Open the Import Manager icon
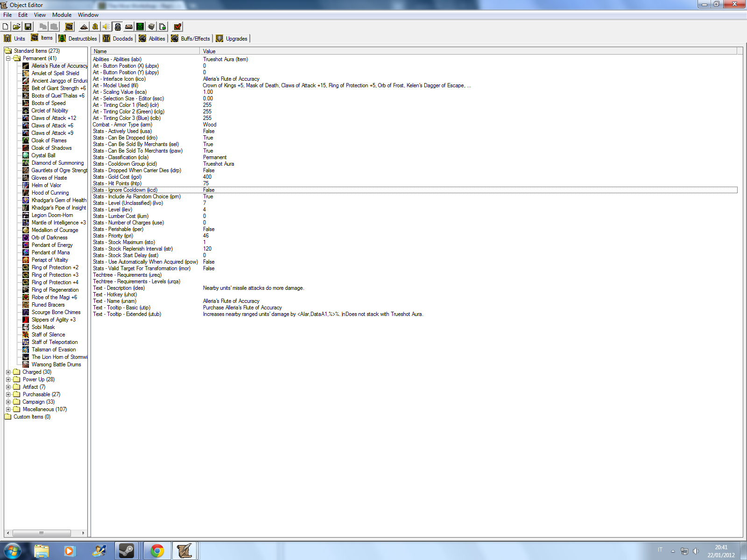This screenshot has height=560, width=747. point(162,27)
